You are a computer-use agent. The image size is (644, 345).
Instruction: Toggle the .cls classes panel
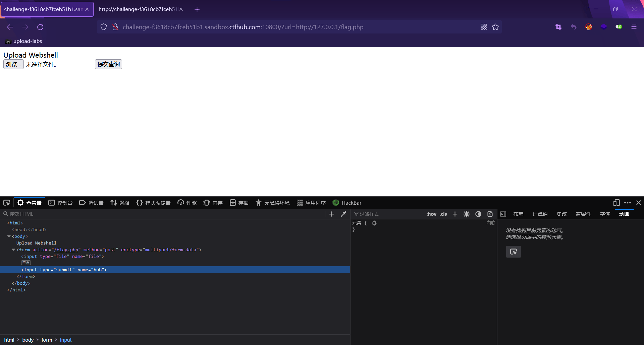[x=443, y=214]
